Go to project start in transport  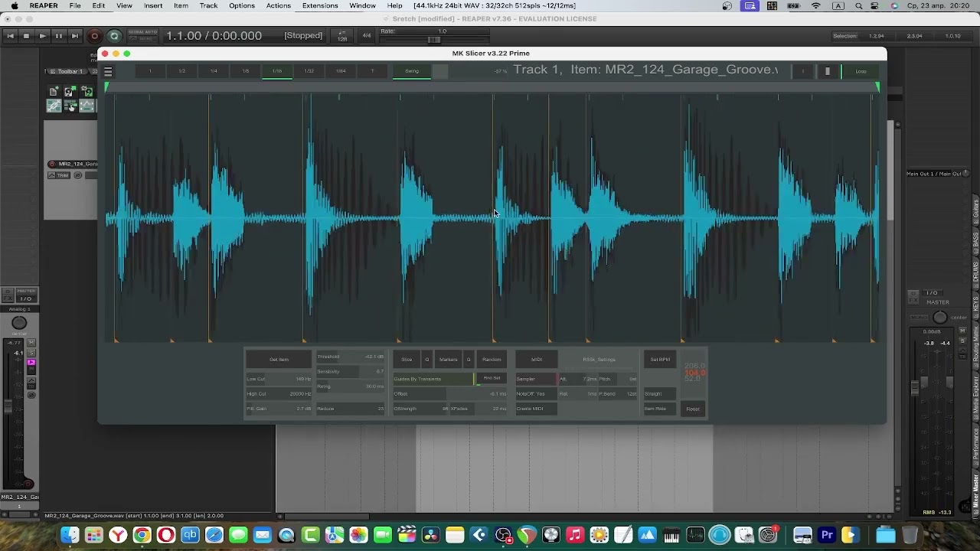10,36
